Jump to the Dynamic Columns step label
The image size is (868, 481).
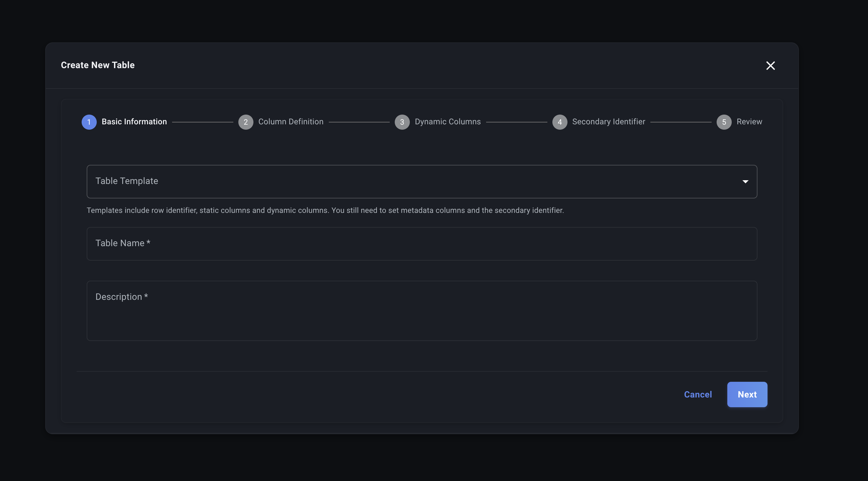tap(448, 122)
